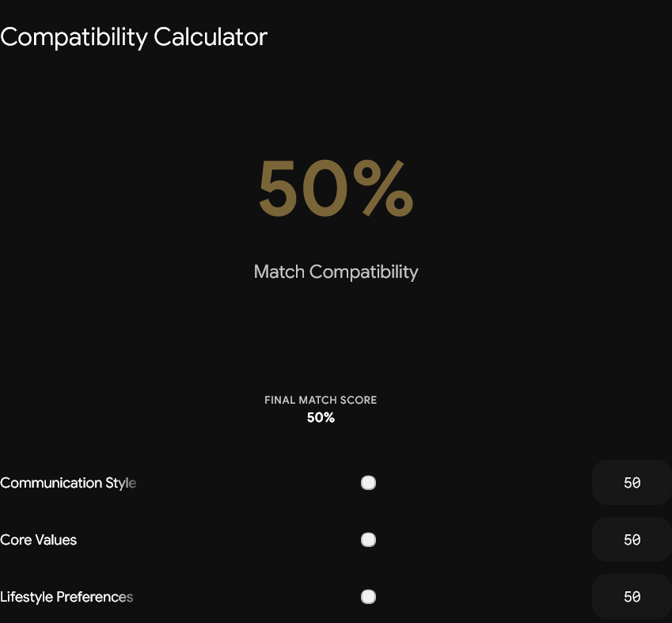Click the Match Compatibility caption

tap(336, 272)
